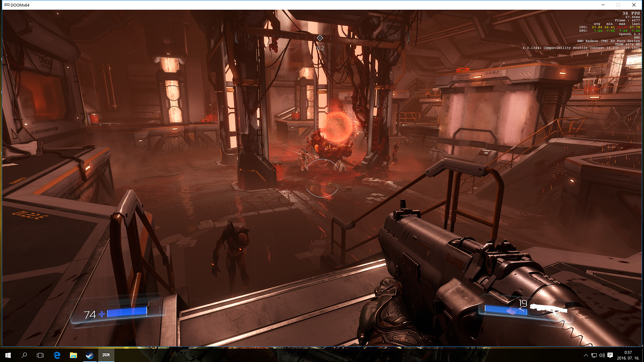The height and width of the screenshot is (362, 644).
Task: Open Task View on the taskbar
Action: 40,355
